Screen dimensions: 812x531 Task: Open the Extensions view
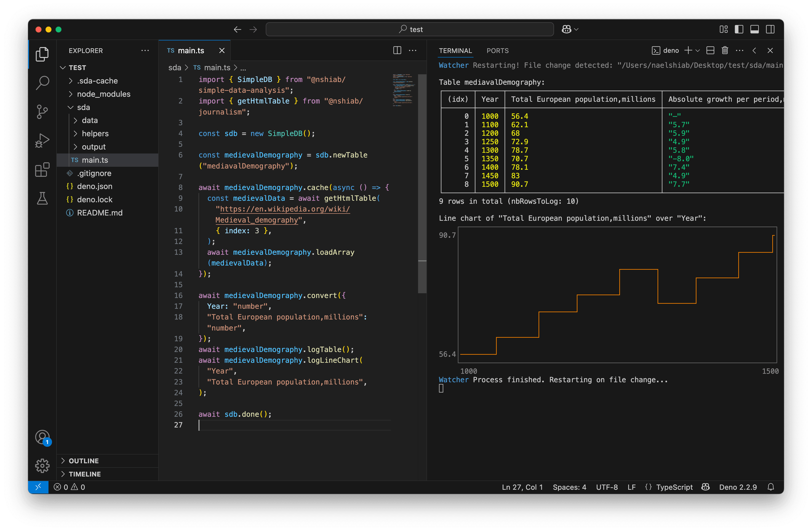tap(42, 169)
